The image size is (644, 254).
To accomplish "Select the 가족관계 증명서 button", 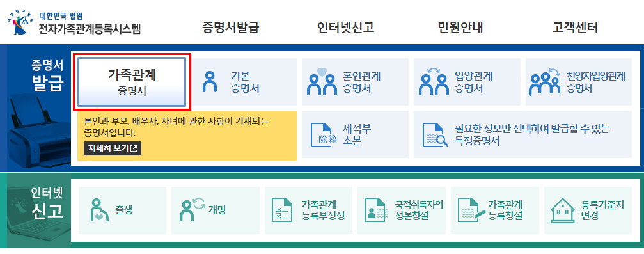I will pos(132,82).
